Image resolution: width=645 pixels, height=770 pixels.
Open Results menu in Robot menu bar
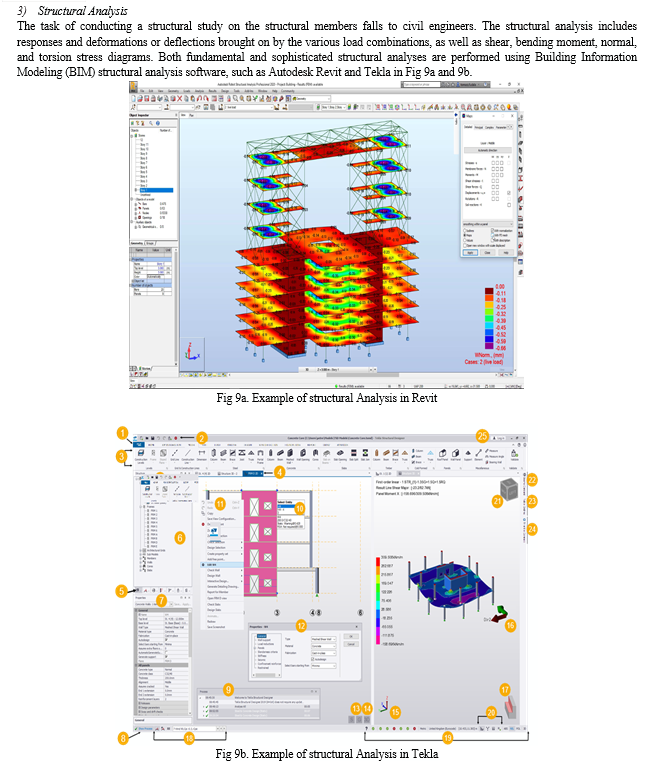tap(213, 91)
